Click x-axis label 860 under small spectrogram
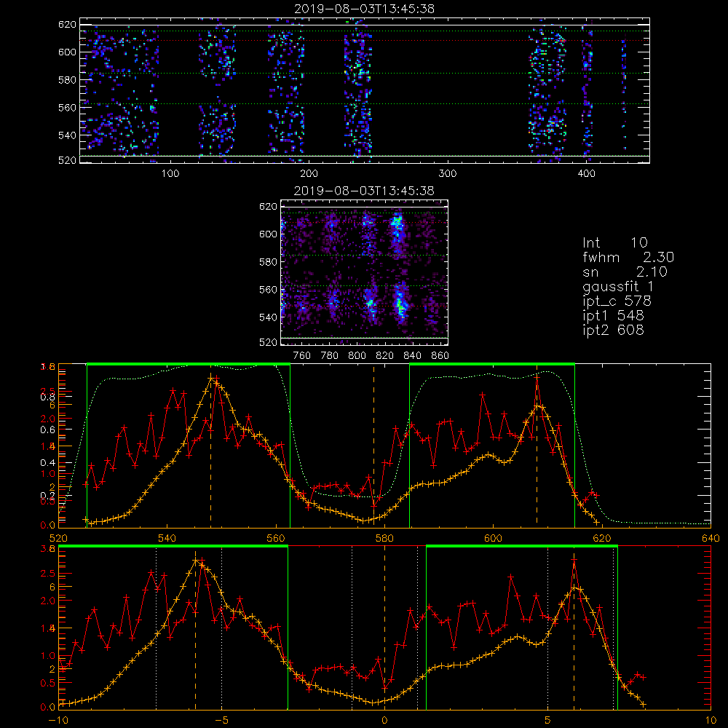 click(x=440, y=356)
